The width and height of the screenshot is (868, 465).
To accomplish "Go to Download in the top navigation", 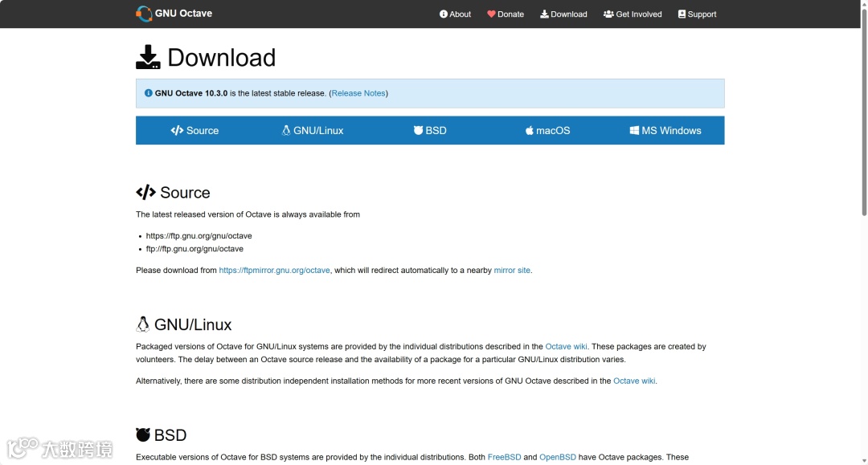I will click(563, 14).
